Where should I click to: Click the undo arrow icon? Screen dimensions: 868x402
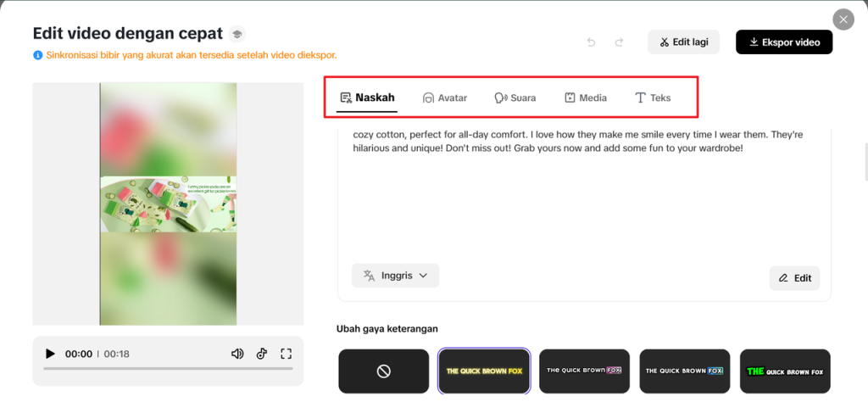coord(592,42)
